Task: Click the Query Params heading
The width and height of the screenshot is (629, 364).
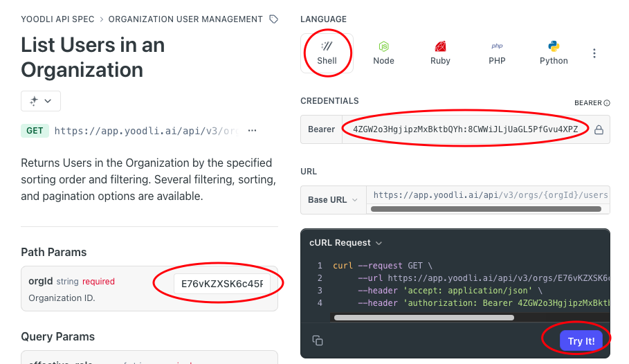Action: coord(57,336)
